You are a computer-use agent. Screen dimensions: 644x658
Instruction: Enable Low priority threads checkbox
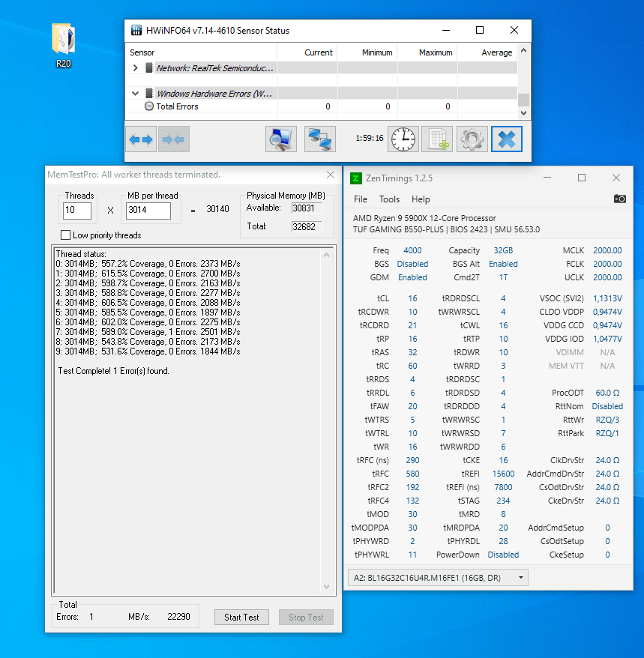pyautogui.click(x=65, y=235)
